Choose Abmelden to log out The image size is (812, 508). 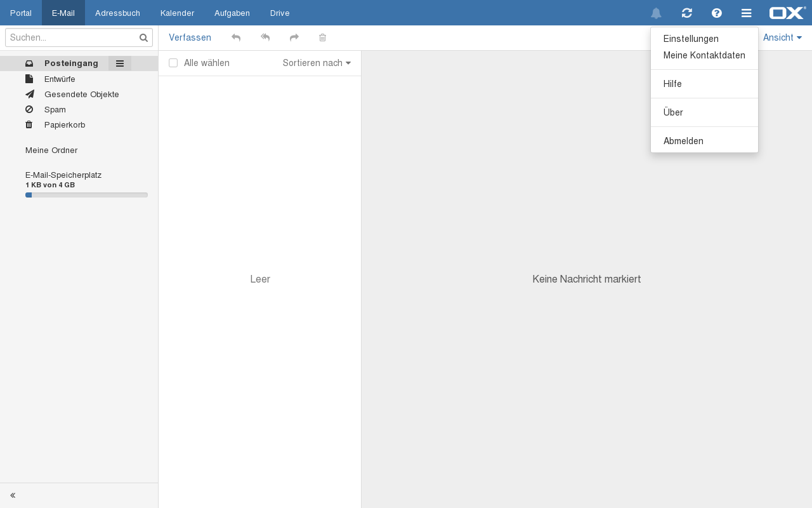tap(683, 141)
